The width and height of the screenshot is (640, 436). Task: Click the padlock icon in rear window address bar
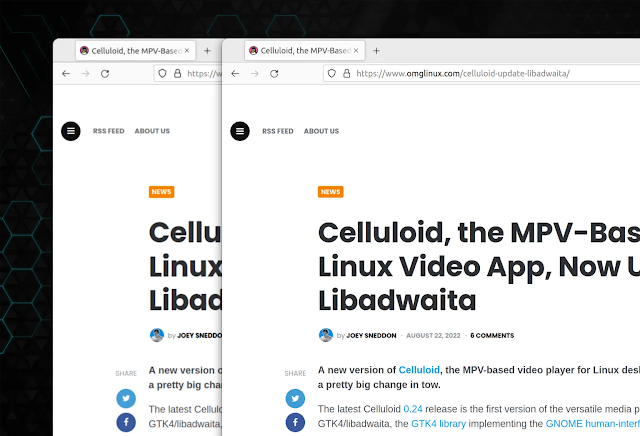(178, 73)
